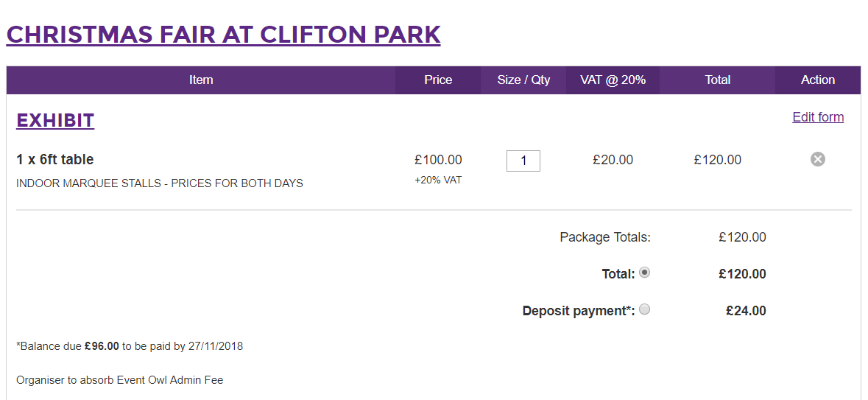
Task: Click the Indoor Marquee Stalls description text
Action: 160,183
